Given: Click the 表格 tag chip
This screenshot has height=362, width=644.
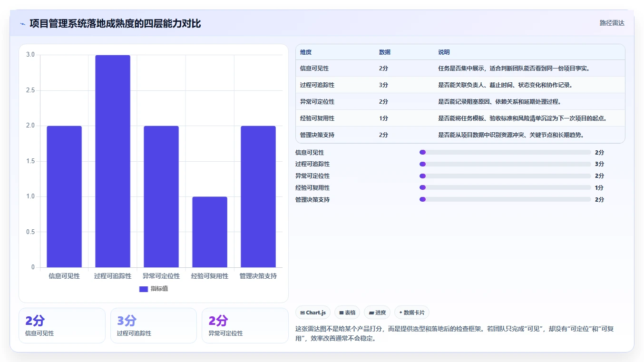Looking at the screenshot, I should pyautogui.click(x=347, y=313).
